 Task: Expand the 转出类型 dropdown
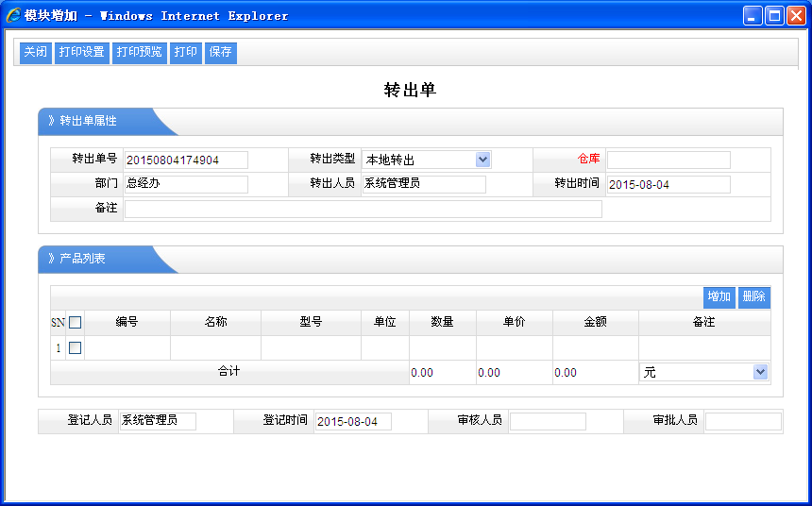[482, 160]
